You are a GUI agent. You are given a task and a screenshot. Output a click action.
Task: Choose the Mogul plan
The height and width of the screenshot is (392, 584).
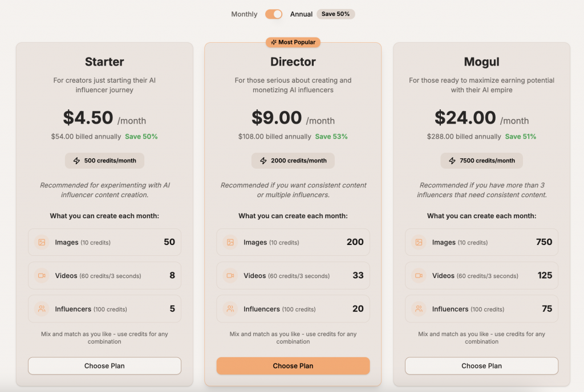[481, 366]
